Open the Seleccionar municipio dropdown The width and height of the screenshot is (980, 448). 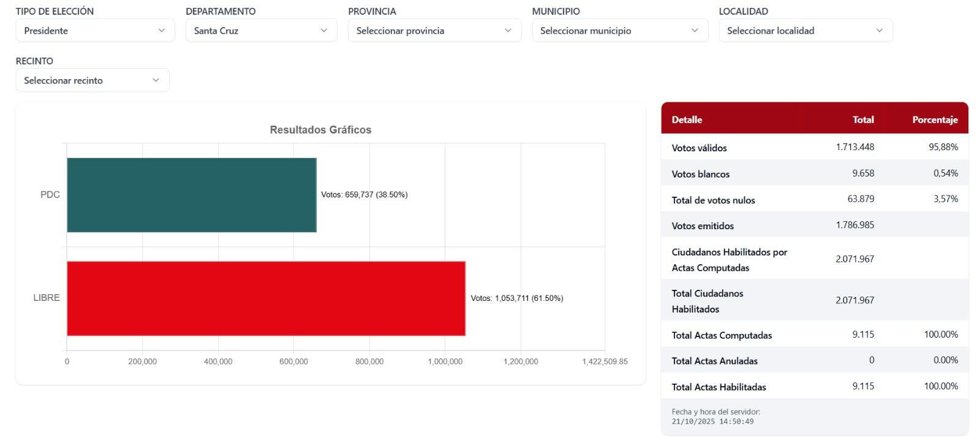[x=619, y=31]
